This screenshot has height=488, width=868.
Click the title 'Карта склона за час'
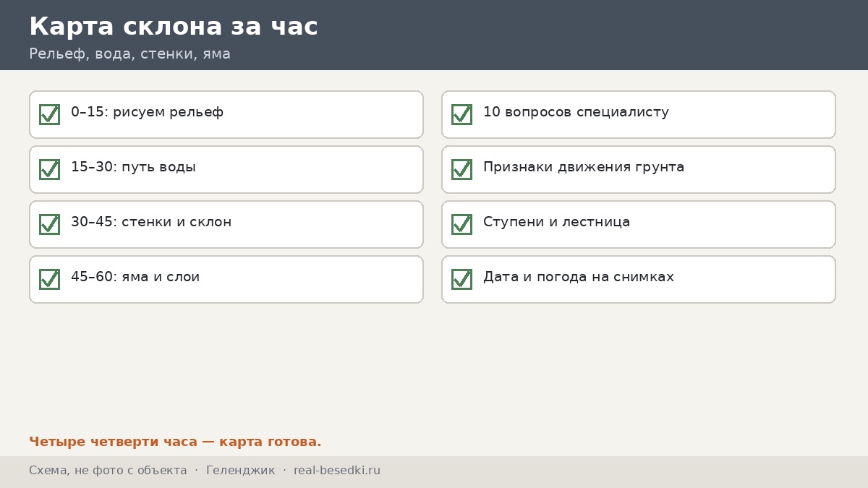pyautogui.click(x=174, y=27)
